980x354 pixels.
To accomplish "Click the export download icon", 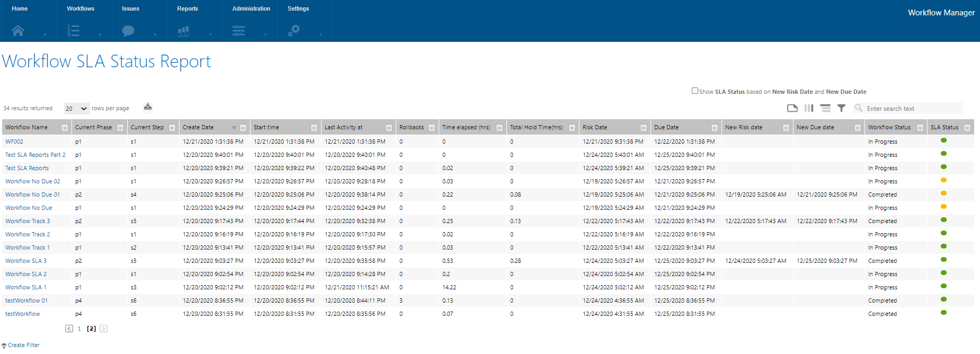I will [148, 107].
